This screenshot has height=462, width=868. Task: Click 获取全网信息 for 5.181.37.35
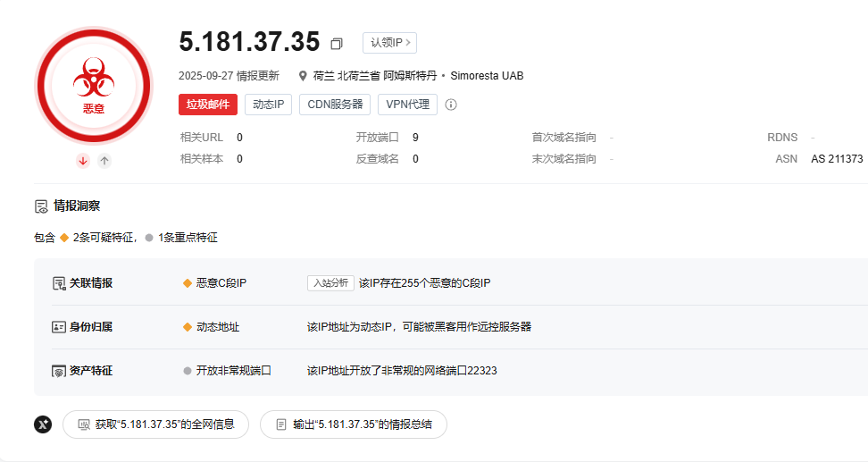(155, 424)
